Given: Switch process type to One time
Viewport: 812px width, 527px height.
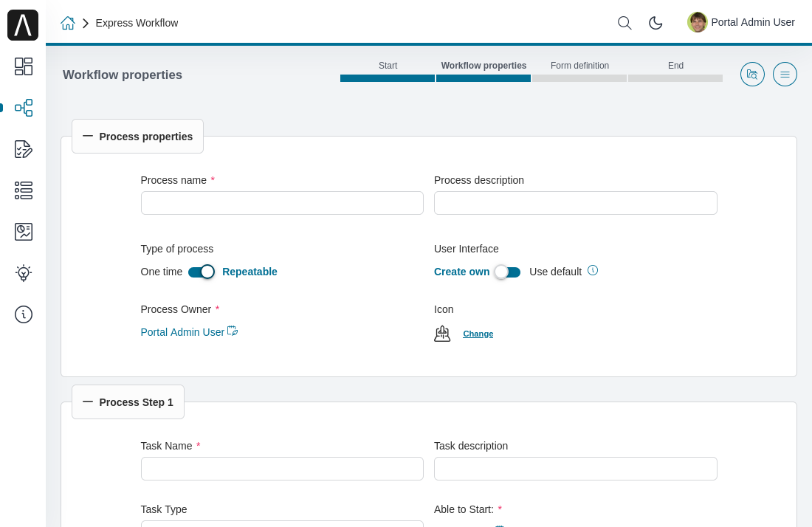Looking at the screenshot, I should 161,272.
